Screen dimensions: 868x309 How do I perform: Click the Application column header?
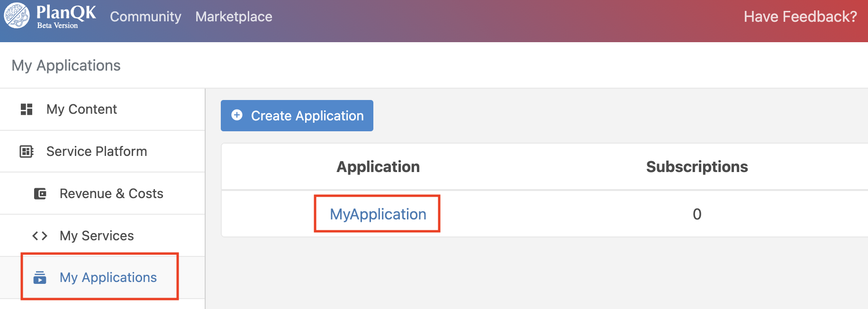[378, 167]
